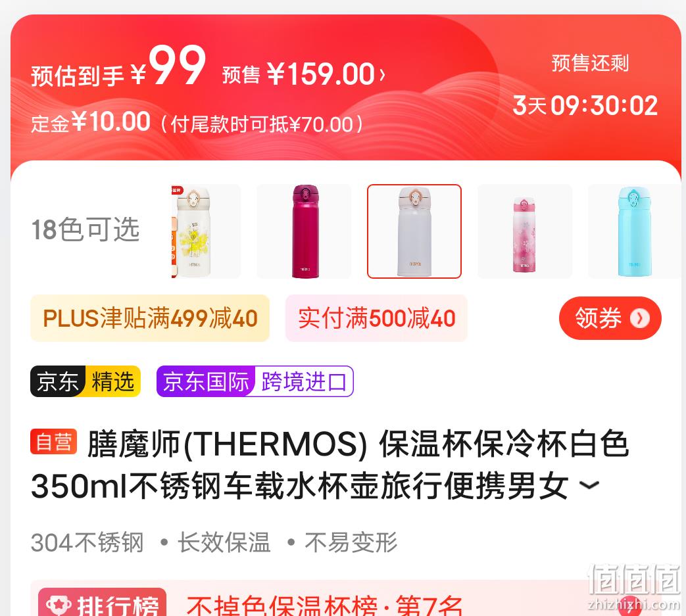Click the arrow icon in 领券 button
The image size is (686, 616).
[x=639, y=318]
